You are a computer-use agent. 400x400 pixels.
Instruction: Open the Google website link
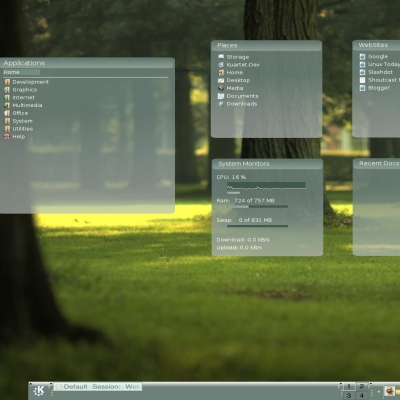click(x=374, y=57)
